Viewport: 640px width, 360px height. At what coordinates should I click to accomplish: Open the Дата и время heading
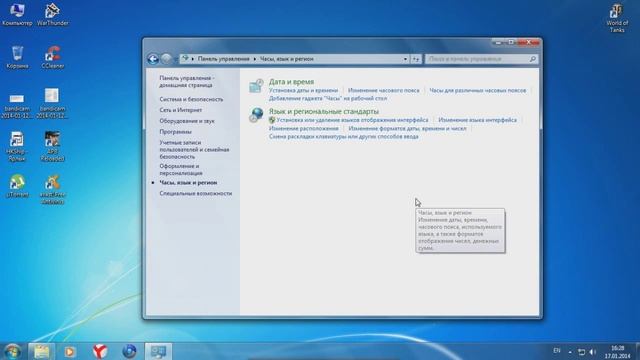(291, 82)
